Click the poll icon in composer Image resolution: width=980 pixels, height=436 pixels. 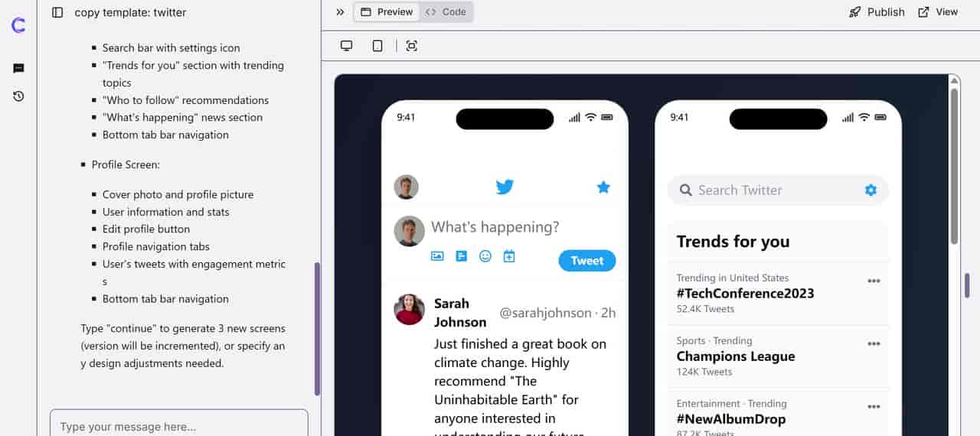coord(461,256)
